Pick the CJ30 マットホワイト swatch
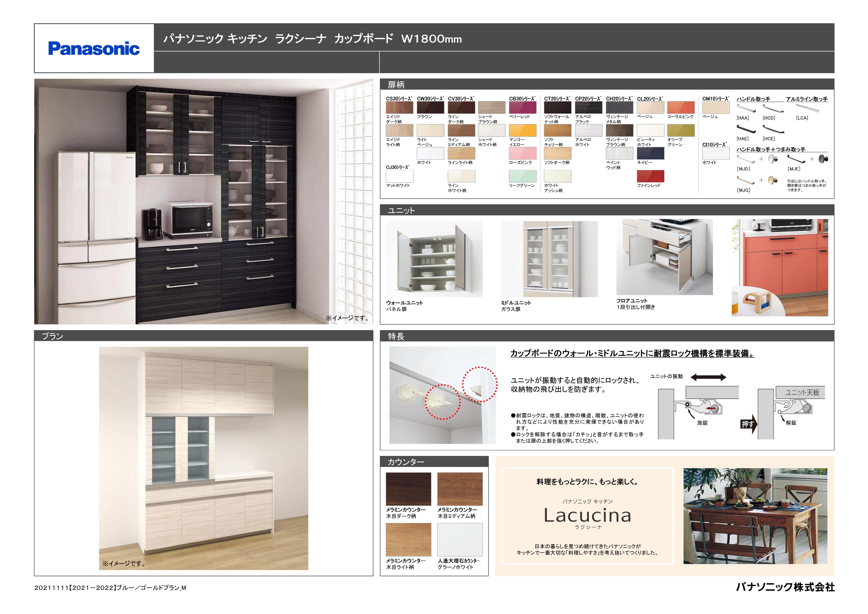This screenshot has width=868, height=614. pos(400,176)
